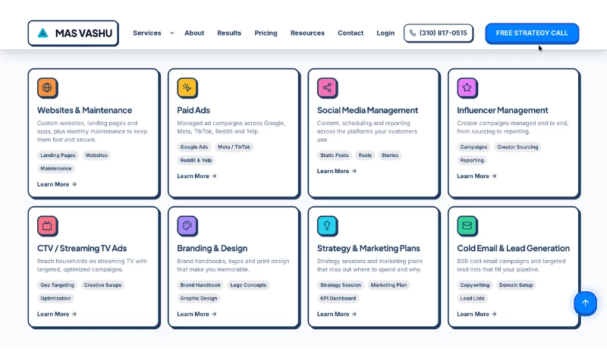Click the Reddit & Yelp tag
This screenshot has width=607, height=364.
click(x=197, y=160)
